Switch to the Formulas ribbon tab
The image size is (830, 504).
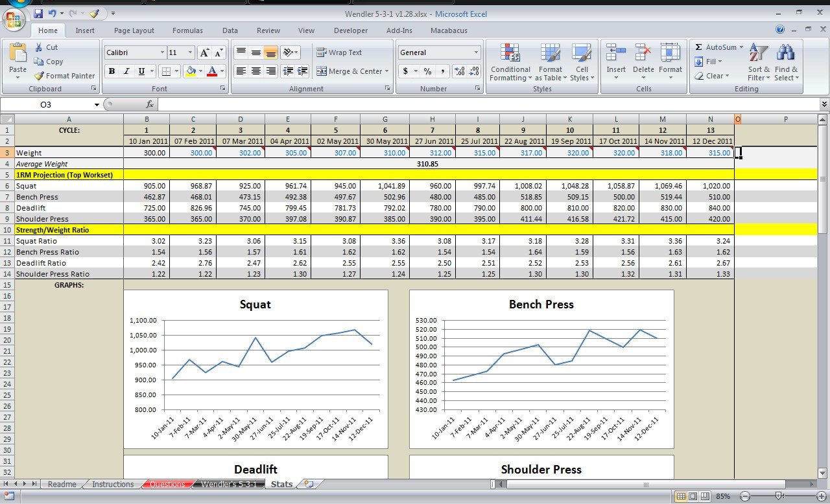[x=187, y=30]
